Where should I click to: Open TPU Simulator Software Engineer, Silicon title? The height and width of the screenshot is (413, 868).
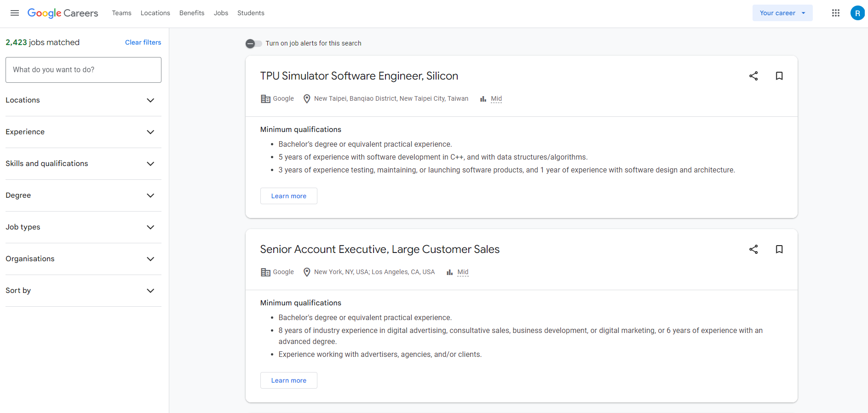click(359, 76)
